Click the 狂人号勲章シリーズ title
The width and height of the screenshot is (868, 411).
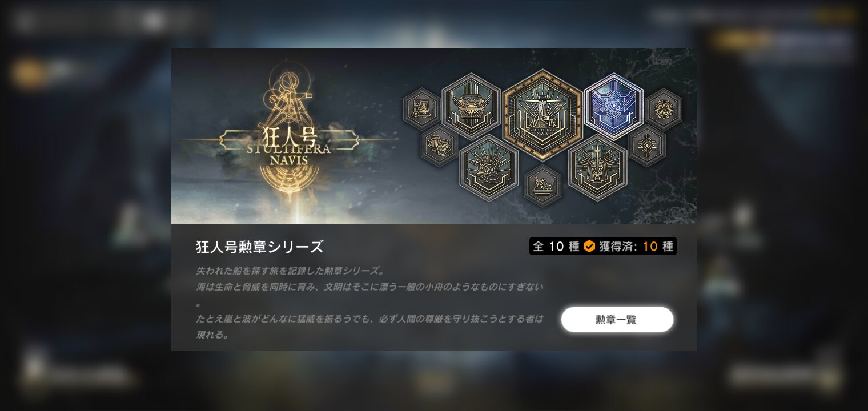260,247
